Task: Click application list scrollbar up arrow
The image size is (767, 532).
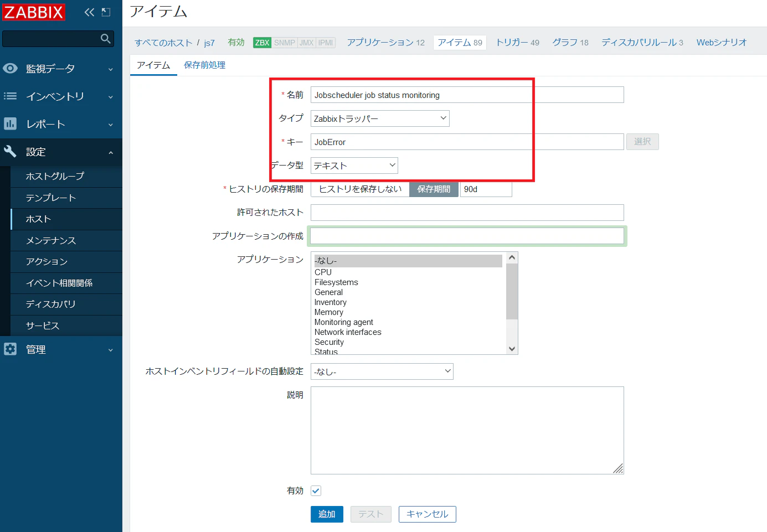Action: tap(512, 257)
